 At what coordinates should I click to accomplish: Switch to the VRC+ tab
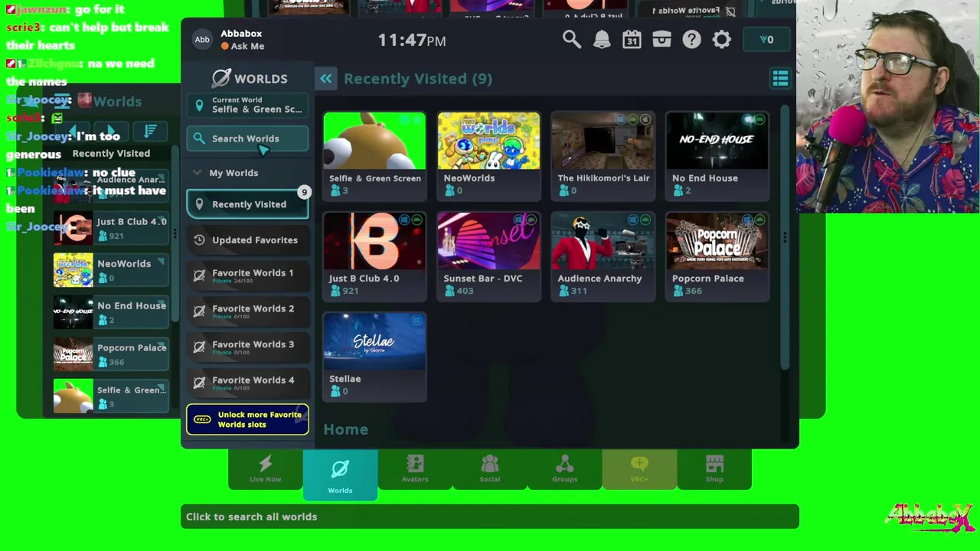click(639, 469)
